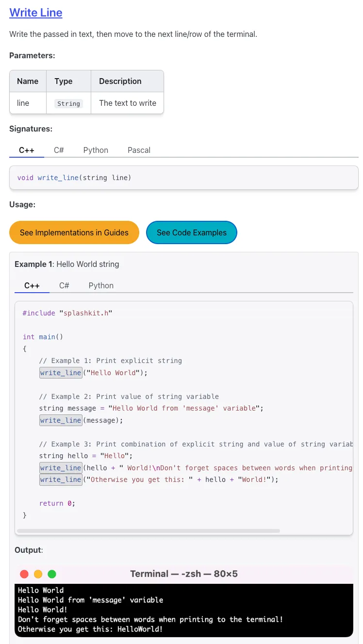Click the write_line link printing the message variable

pos(60,420)
